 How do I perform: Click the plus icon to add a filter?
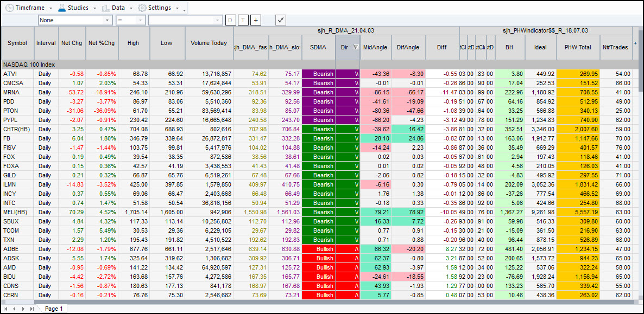[x=256, y=20]
